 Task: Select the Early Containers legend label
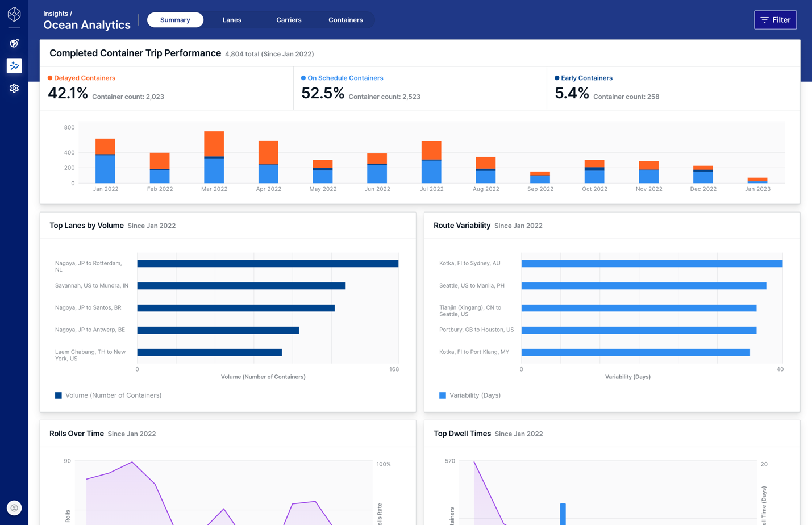pyautogui.click(x=586, y=78)
